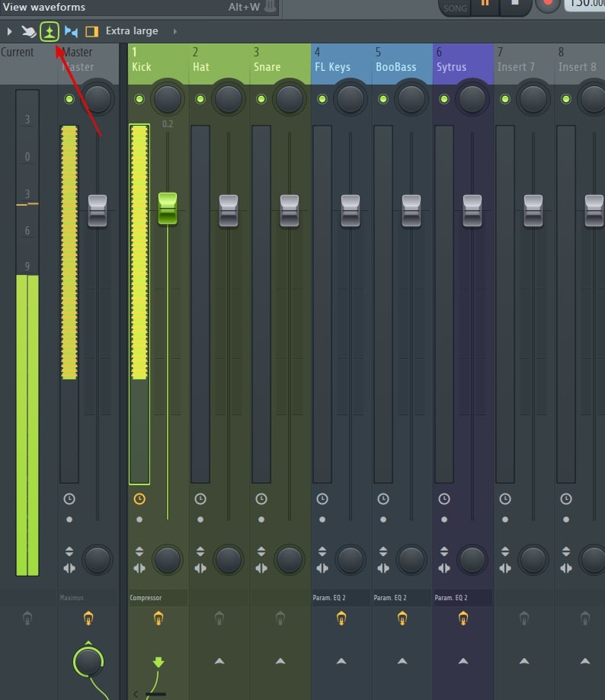Click the blue divide/flip icon in the toolbar
The height and width of the screenshot is (700, 605).
pos(71,30)
